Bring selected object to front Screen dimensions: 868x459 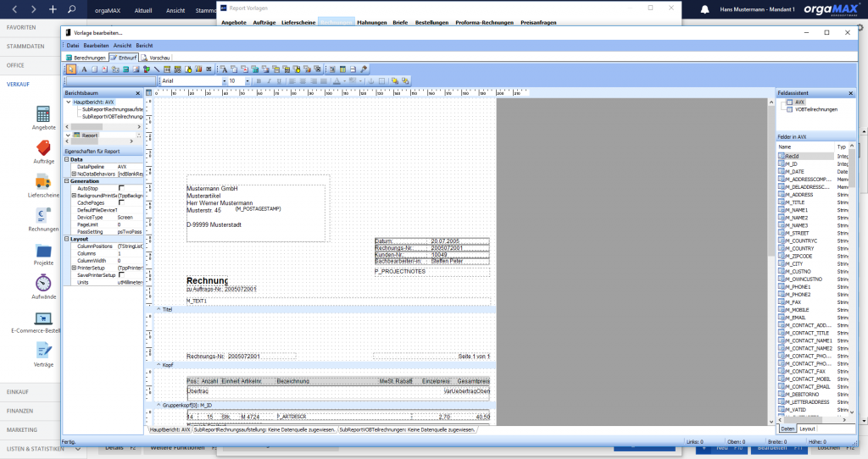[x=395, y=80]
